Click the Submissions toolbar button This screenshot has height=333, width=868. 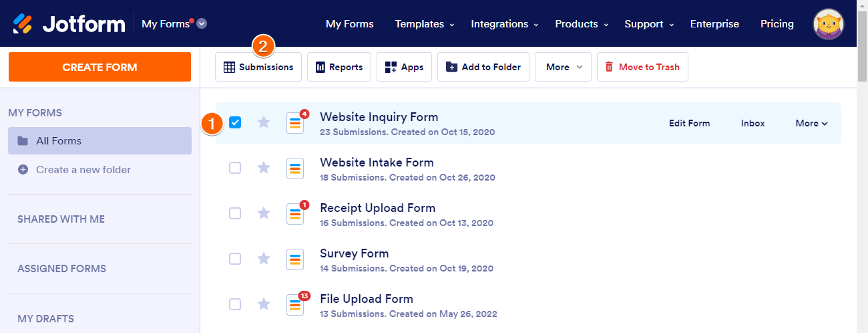[258, 67]
